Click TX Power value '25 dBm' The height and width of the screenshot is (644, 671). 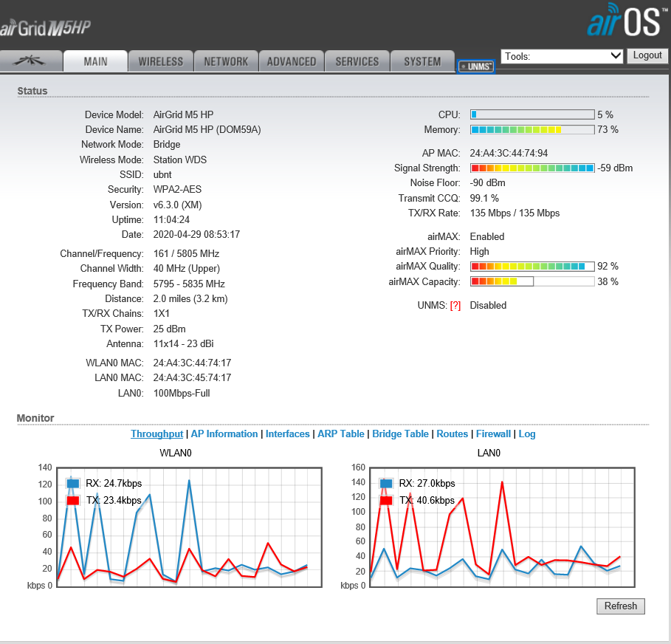[x=170, y=329]
